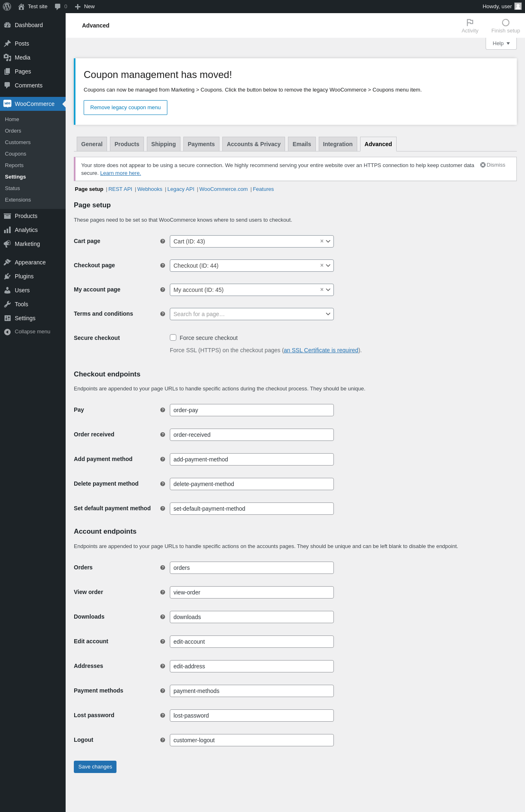
Task: Click the Pay endpoint input field
Action: (x=252, y=410)
